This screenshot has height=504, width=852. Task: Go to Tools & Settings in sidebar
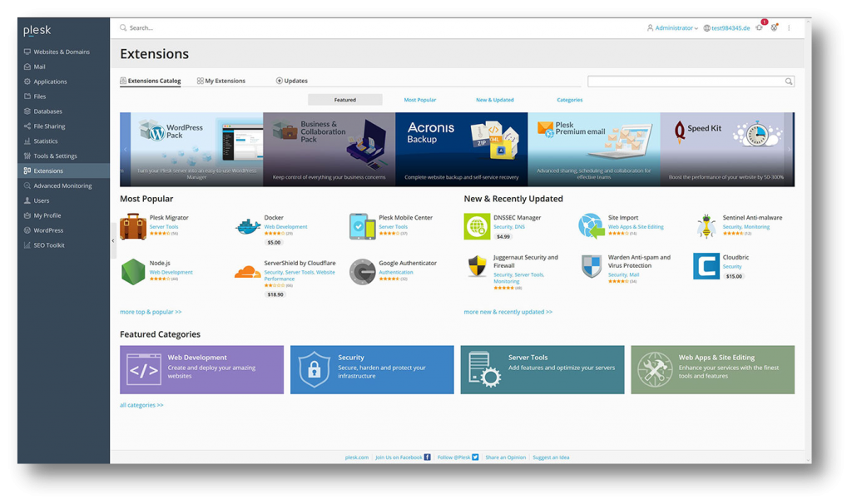click(55, 156)
